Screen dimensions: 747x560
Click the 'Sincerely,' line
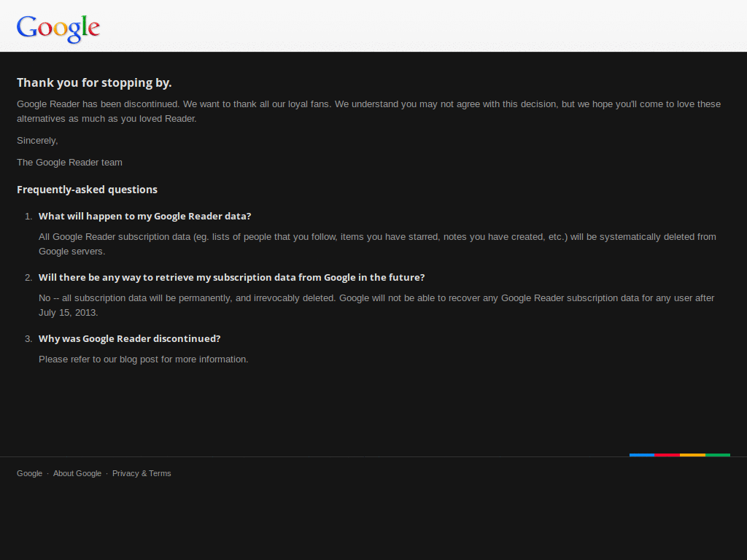point(37,141)
